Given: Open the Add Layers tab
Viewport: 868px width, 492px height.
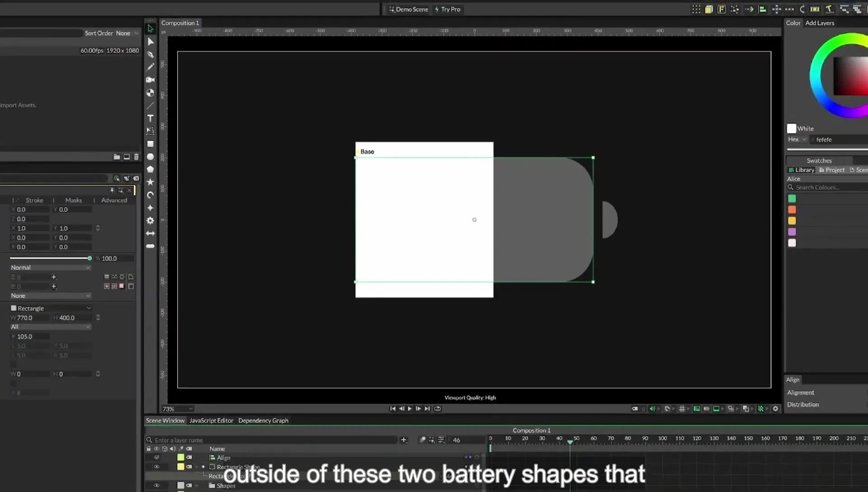Looking at the screenshot, I should (x=820, y=23).
